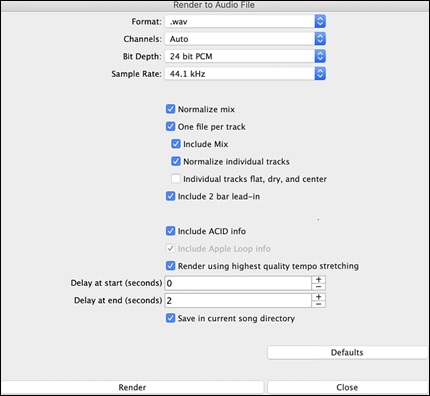Toggle Save in current song directory
Viewport: 430px width, 396px height.
[x=170, y=318]
